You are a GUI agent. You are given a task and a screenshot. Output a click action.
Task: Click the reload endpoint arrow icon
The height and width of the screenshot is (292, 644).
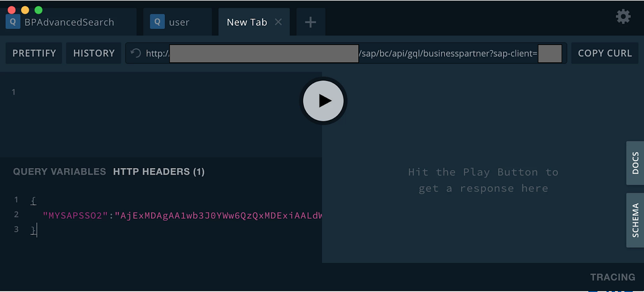(136, 53)
